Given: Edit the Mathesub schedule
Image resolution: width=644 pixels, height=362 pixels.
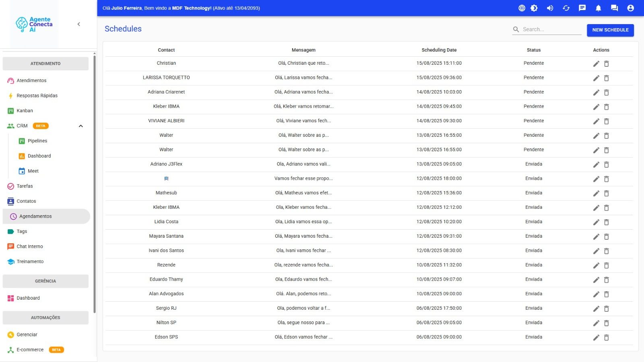Looking at the screenshot, I should pyautogui.click(x=596, y=193).
